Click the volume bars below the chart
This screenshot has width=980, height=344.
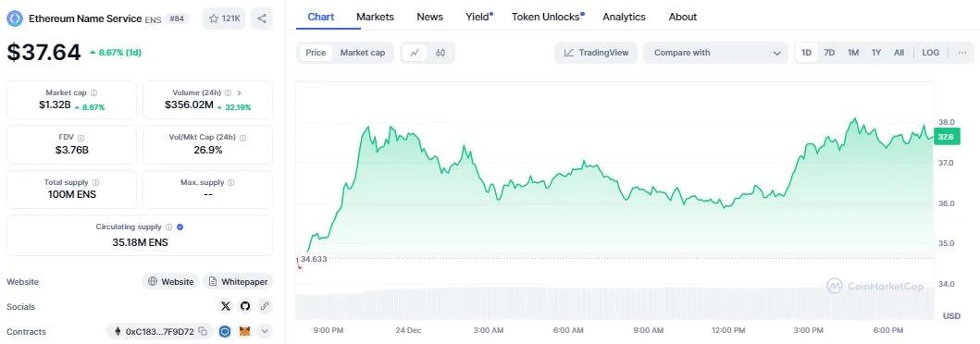[615, 304]
